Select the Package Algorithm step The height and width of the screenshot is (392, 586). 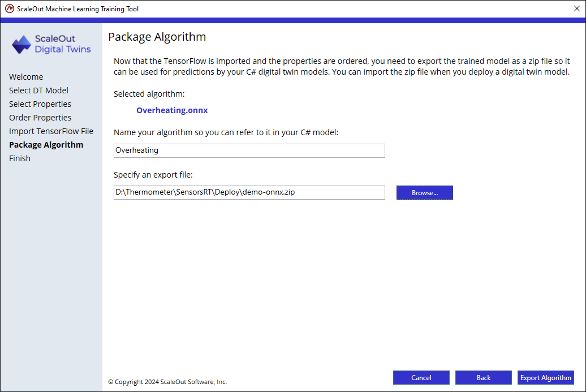pyautogui.click(x=46, y=145)
